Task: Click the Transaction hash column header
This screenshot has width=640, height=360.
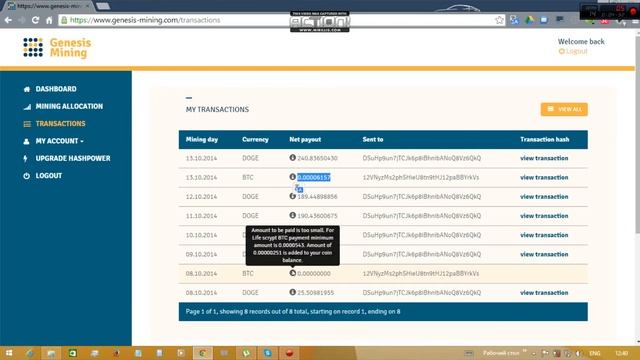Action: (544, 140)
